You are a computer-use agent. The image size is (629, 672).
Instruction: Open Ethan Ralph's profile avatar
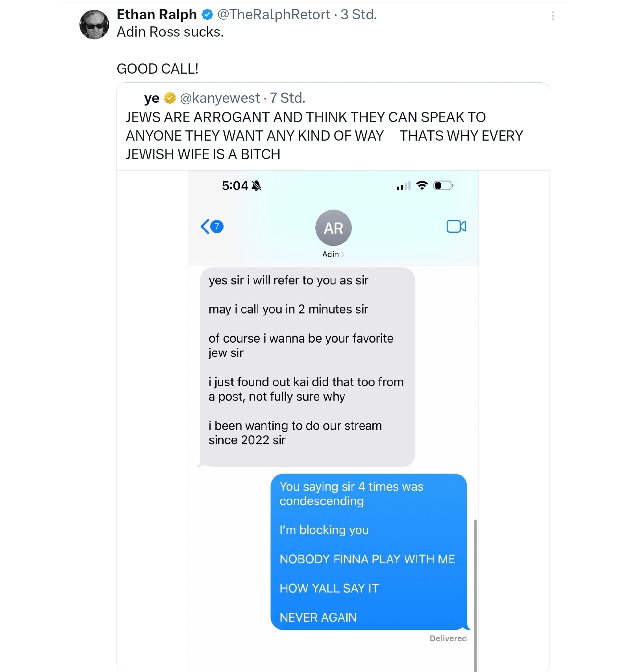(x=94, y=24)
